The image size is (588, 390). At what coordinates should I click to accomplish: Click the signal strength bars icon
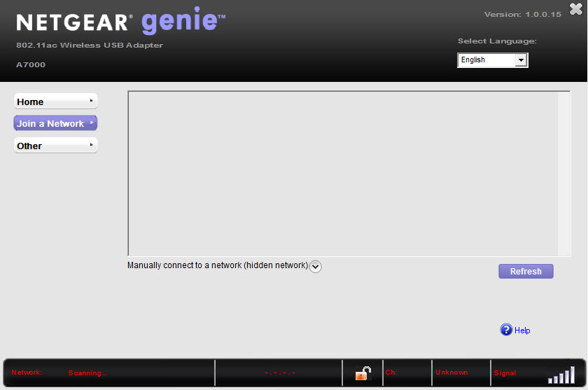point(561,375)
